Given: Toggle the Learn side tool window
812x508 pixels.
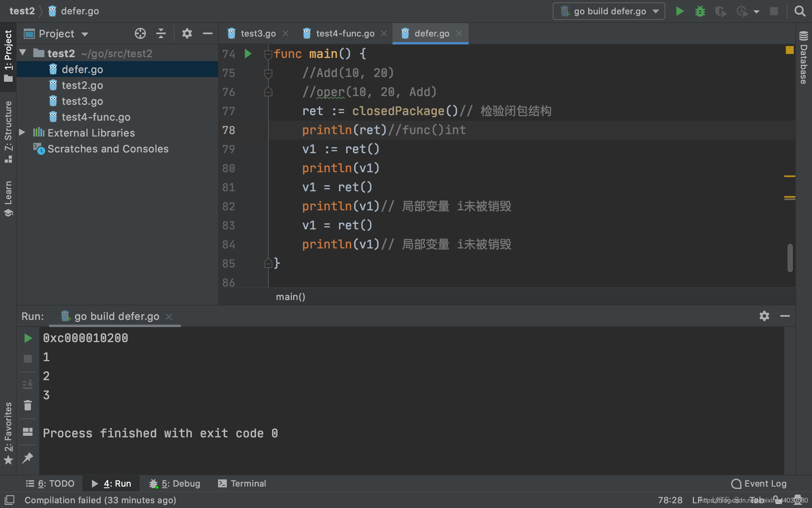Looking at the screenshot, I should tap(8, 198).
